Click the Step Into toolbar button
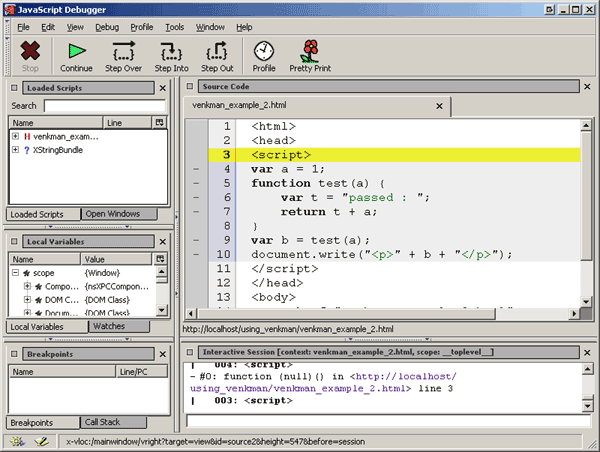600x452 pixels. [171, 57]
